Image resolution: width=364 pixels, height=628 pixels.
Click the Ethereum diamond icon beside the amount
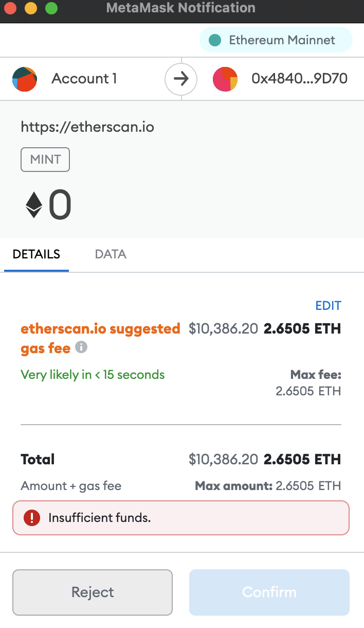coord(33,204)
